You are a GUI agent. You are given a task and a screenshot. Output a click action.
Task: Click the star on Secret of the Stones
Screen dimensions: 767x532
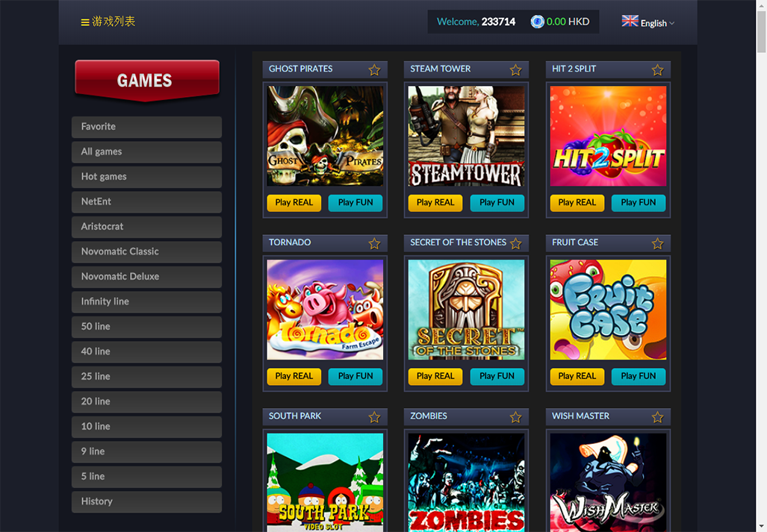coord(515,243)
